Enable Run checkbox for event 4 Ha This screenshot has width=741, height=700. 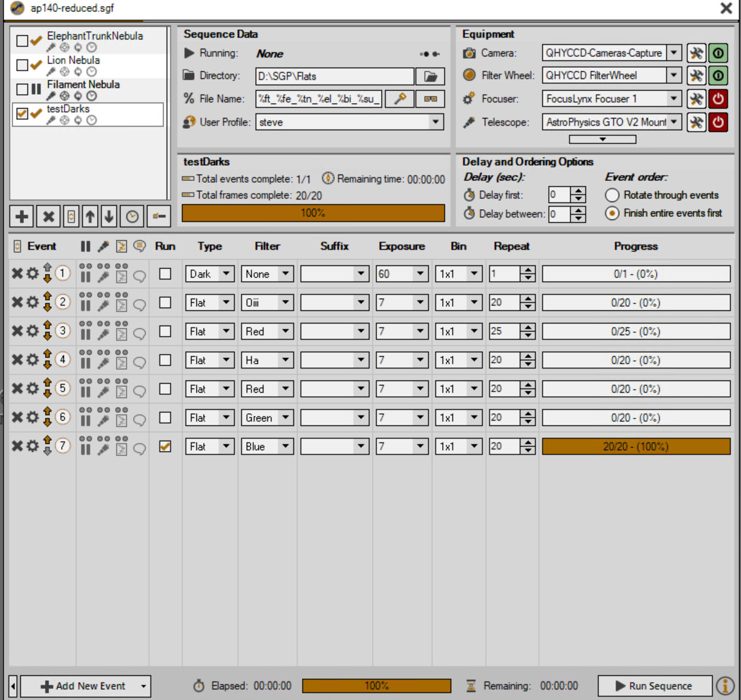[x=165, y=360]
